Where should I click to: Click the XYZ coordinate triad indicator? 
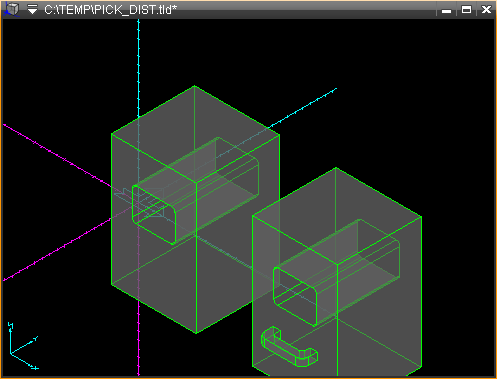pyautogui.click(x=23, y=346)
